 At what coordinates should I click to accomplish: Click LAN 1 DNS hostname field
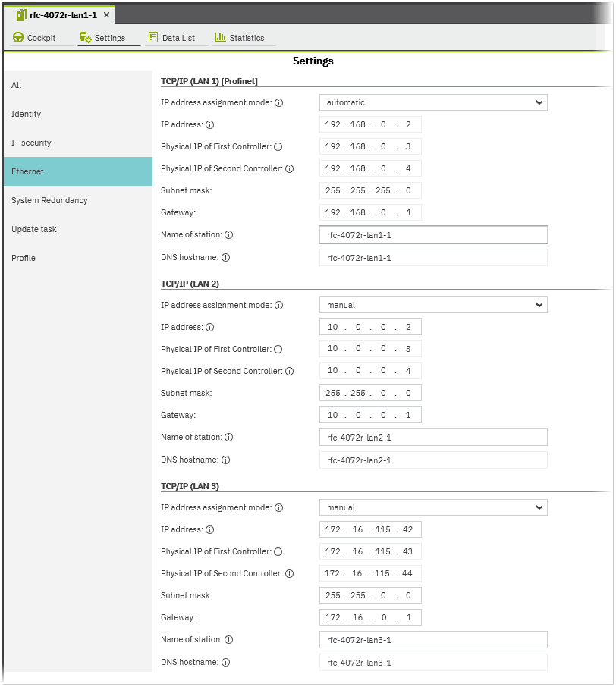coord(433,258)
